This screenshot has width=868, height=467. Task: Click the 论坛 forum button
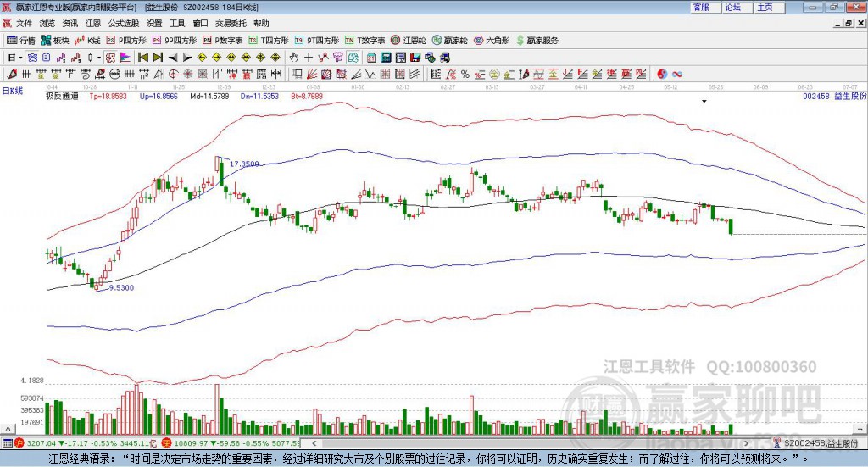(x=737, y=7)
